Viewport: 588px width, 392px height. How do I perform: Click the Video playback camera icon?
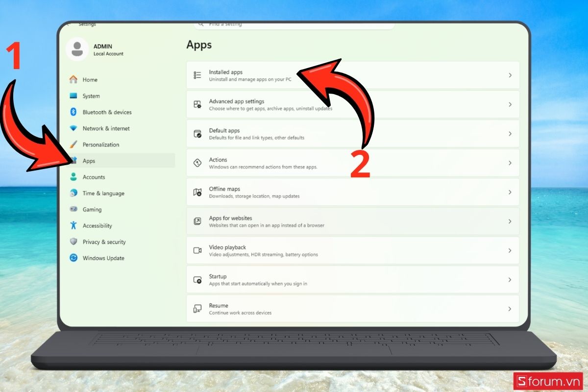[x=197, y=250]
